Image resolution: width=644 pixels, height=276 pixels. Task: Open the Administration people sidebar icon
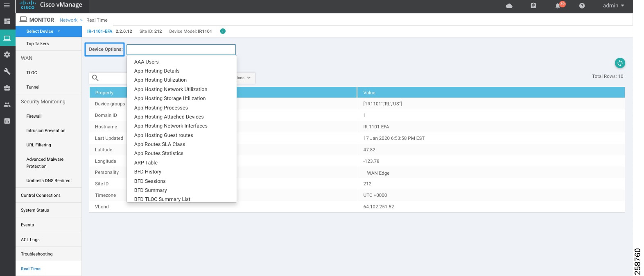coord(7,105)
